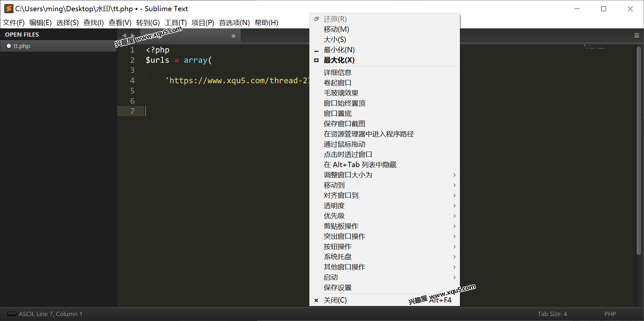Click the maximize square icon beside 最大化(X)
Image resolution: width=644 pixels, height=321 pixels.
[x=316, y=60]
